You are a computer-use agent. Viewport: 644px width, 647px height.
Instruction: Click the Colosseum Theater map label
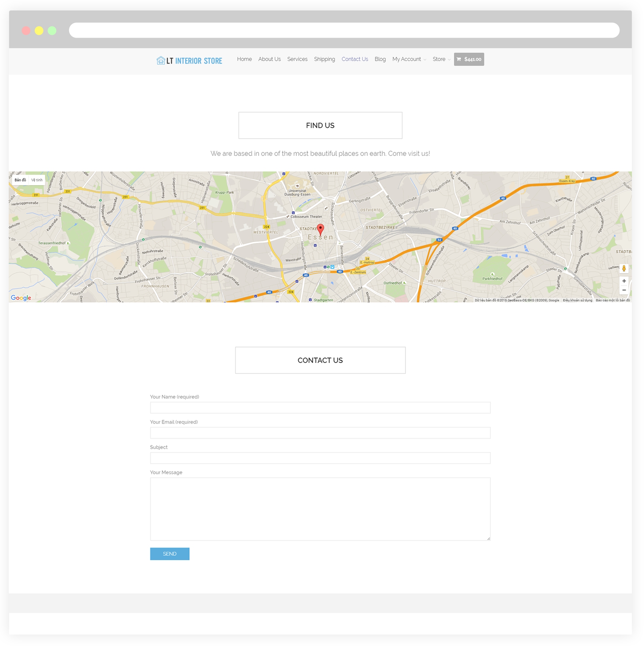[306, 217]
